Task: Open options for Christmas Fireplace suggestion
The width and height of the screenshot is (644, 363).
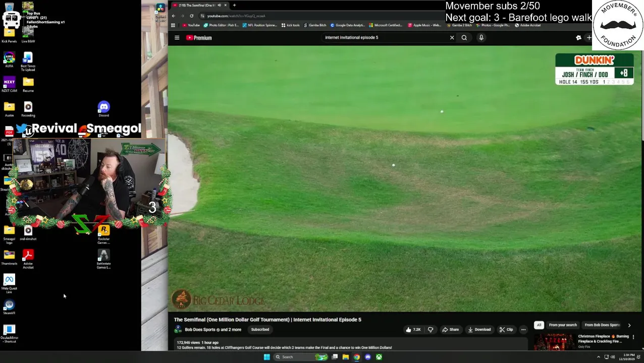Action: click(633, 337)
